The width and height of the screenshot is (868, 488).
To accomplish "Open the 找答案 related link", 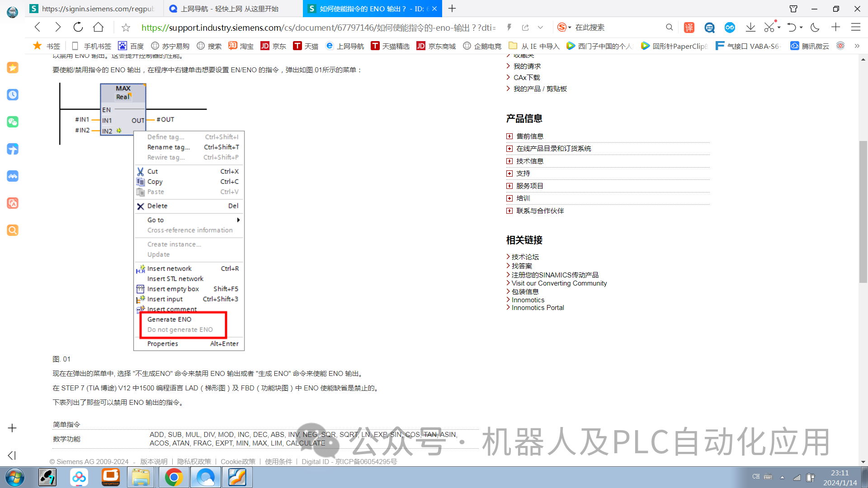I will click(x=522, y=266).
